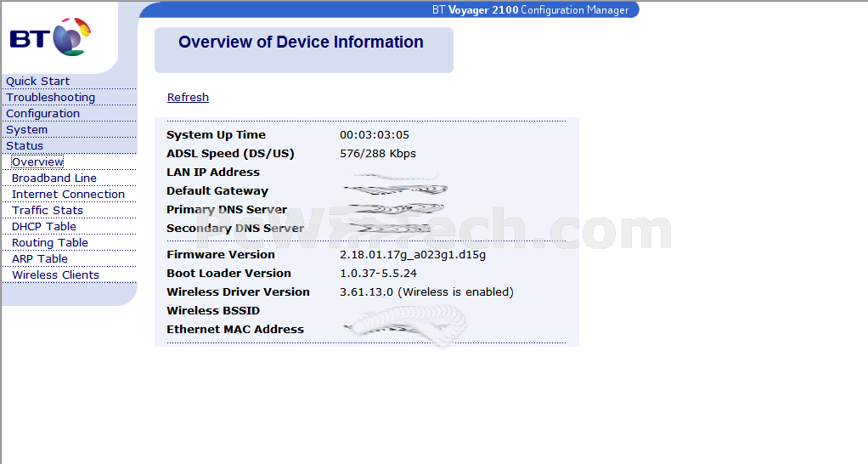Click the Refresh link

tap(189, 98)
